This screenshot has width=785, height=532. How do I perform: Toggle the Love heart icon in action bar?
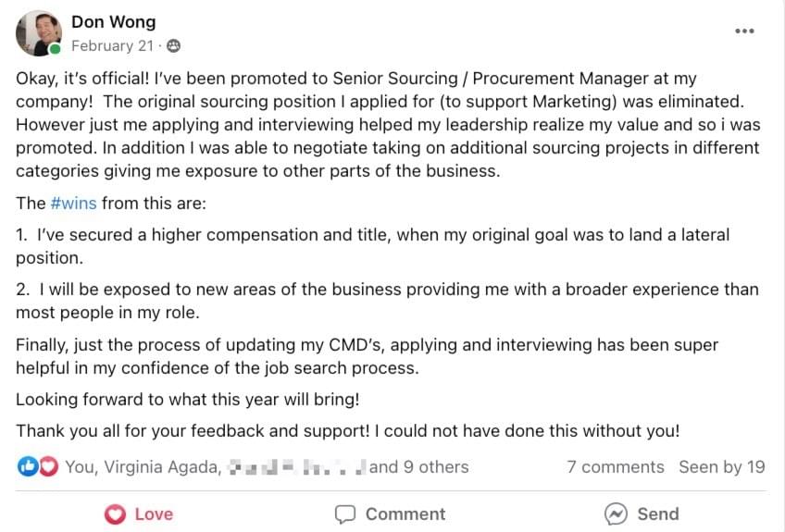[115, 514]
